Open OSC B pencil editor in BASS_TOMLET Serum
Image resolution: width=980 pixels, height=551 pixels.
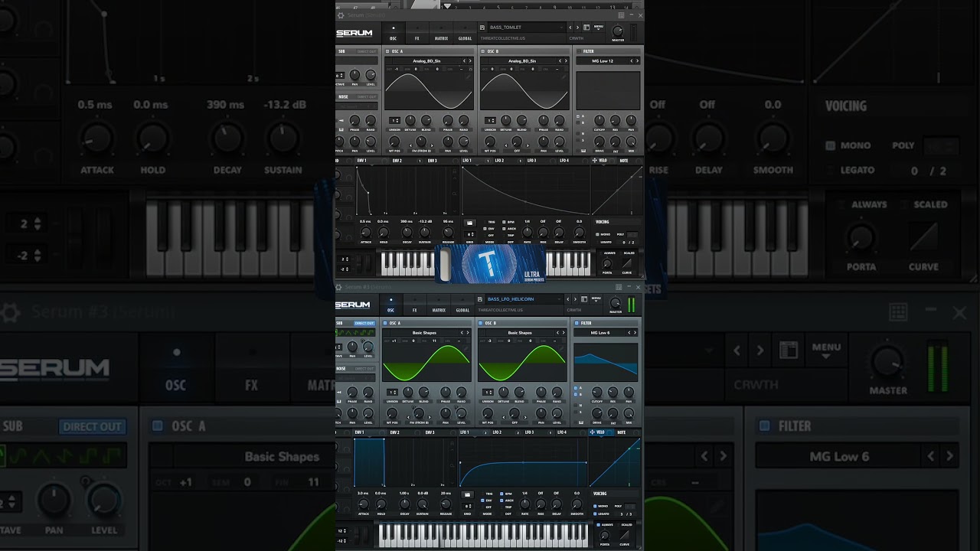click(x=564, y=77)
